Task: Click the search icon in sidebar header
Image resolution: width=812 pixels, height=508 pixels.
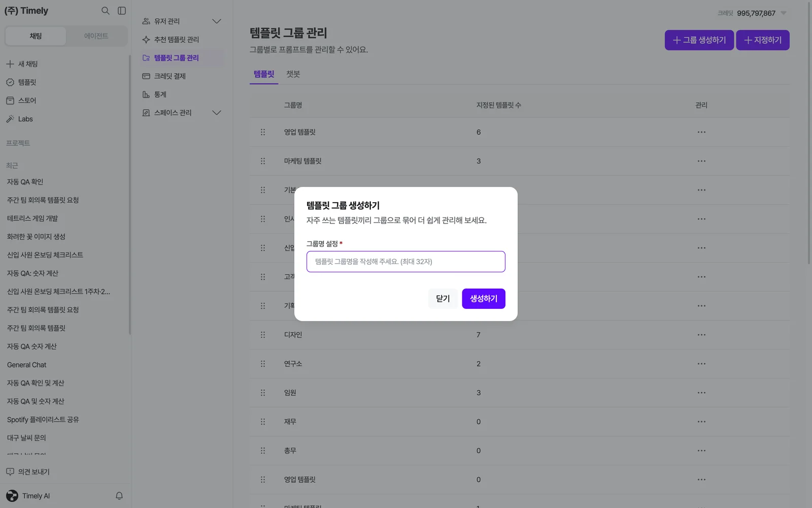Action: [106, 11]
